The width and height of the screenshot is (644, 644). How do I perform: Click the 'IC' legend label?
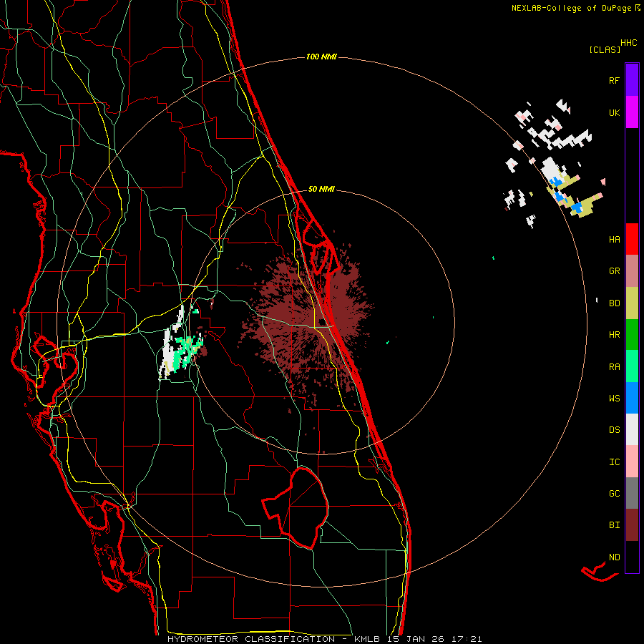[614, 462]
